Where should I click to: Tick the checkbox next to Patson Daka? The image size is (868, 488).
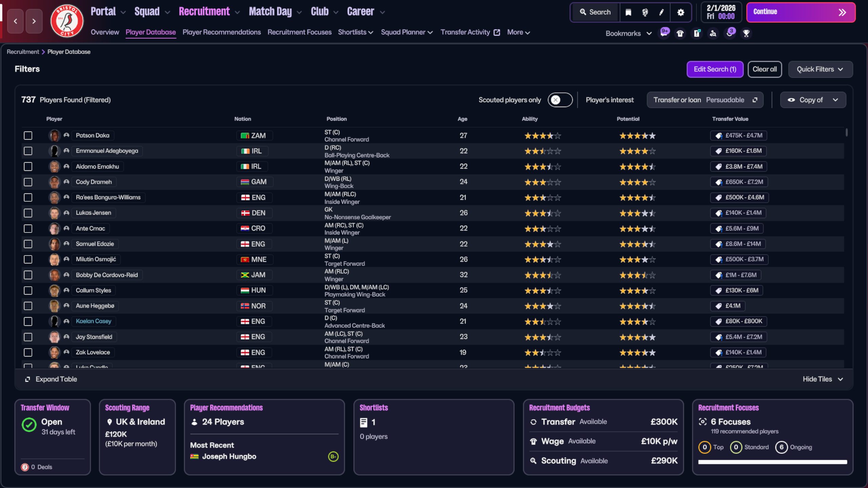[x=28, y=135]
